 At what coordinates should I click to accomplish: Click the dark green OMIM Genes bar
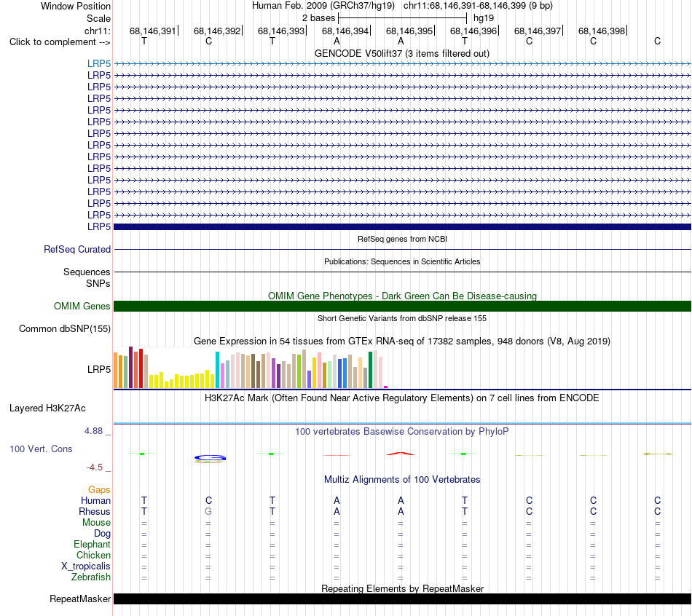[402, 307]
